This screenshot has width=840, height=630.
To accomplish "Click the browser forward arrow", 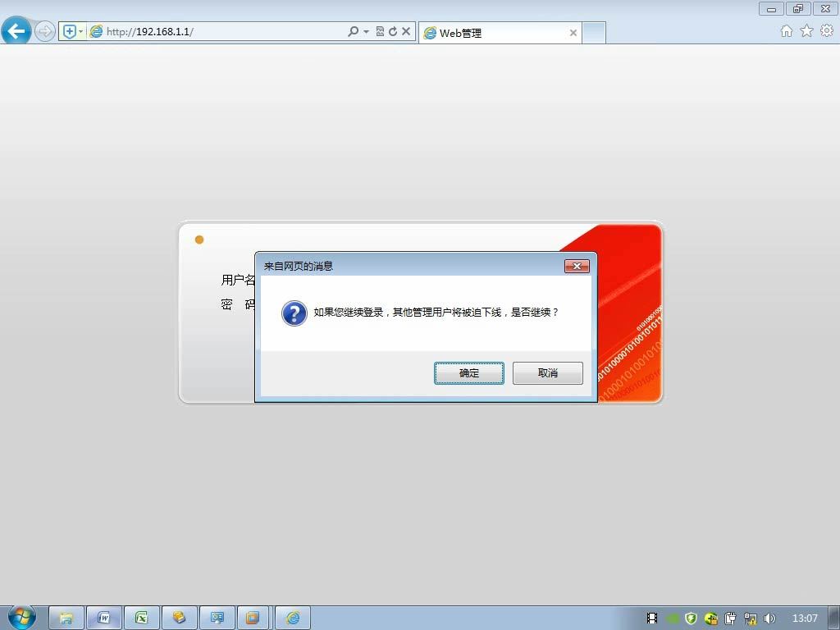I will [x=45, y=31].
